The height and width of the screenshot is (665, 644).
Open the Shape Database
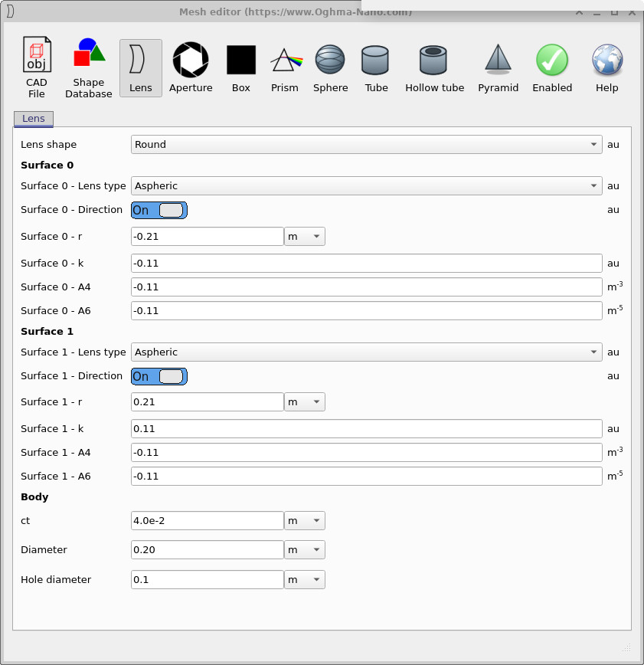pyautogui.click(x=88, y=65)
